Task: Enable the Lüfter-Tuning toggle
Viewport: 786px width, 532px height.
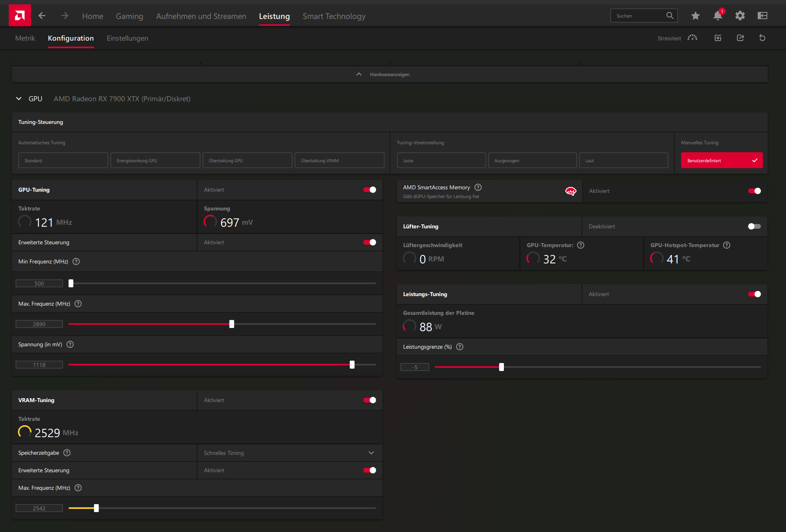Action: click(754, 226)
